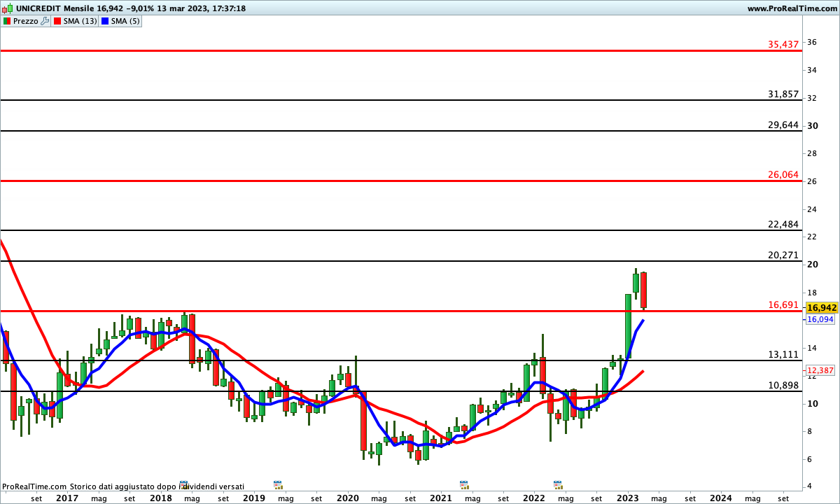Select the Prezzo legend label
This screenshot has height=504, width=840.
tap(26, 21)
